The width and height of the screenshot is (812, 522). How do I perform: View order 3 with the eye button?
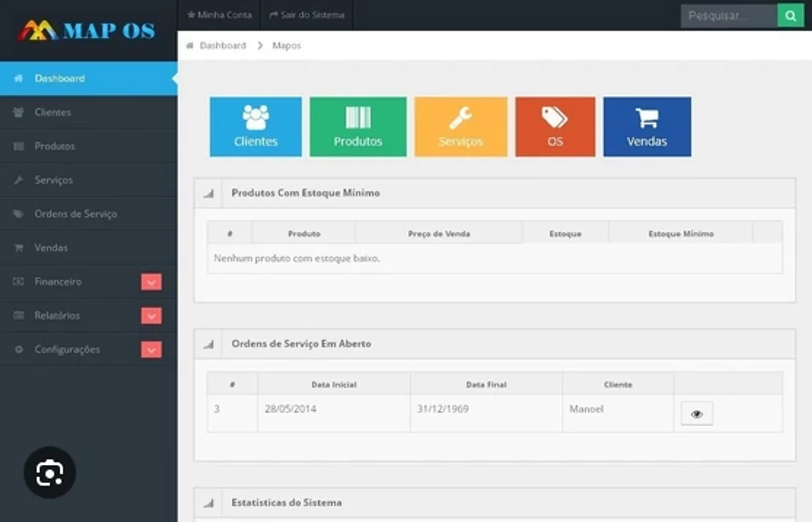coord(696,414)
